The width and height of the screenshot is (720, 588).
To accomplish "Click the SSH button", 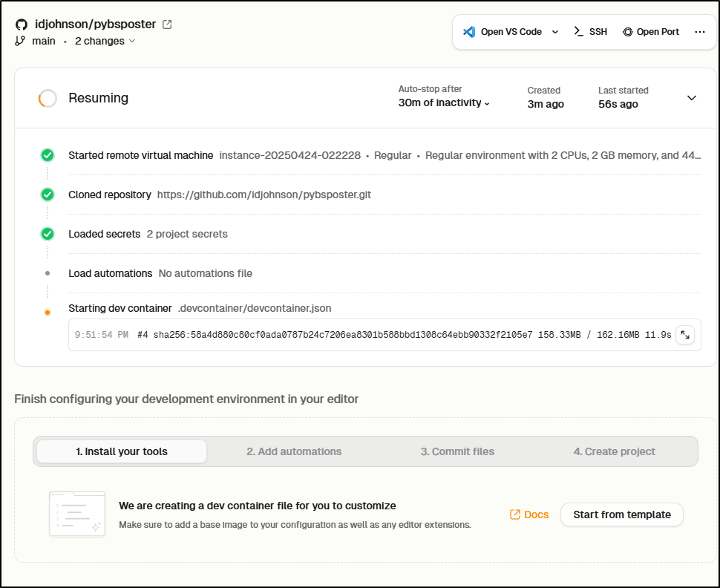I will (591, 32).
